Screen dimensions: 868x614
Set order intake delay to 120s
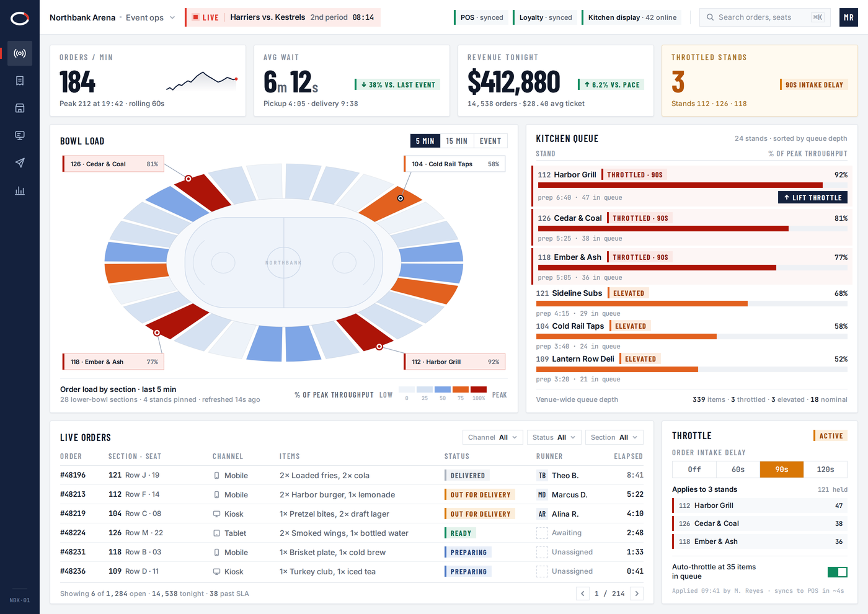coord(825,469)
